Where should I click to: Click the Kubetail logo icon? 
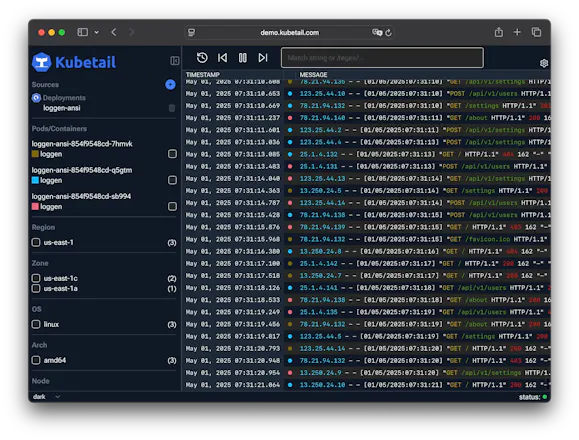42,62
